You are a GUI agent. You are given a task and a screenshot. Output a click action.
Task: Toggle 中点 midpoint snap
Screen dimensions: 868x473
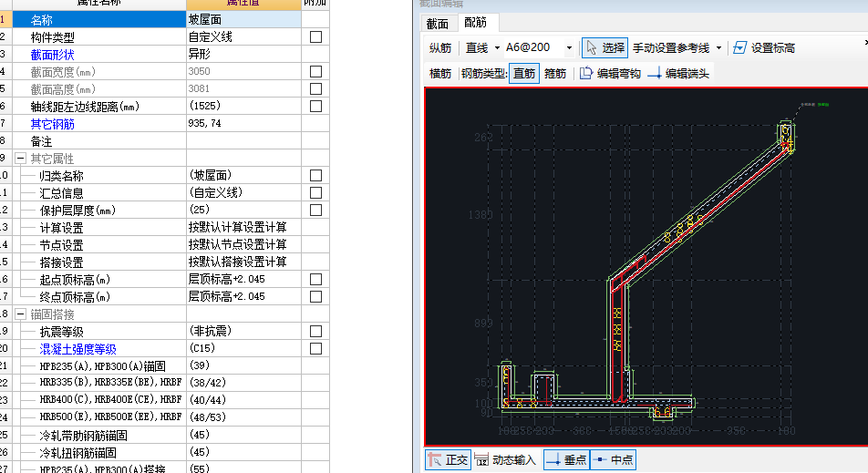613,459
